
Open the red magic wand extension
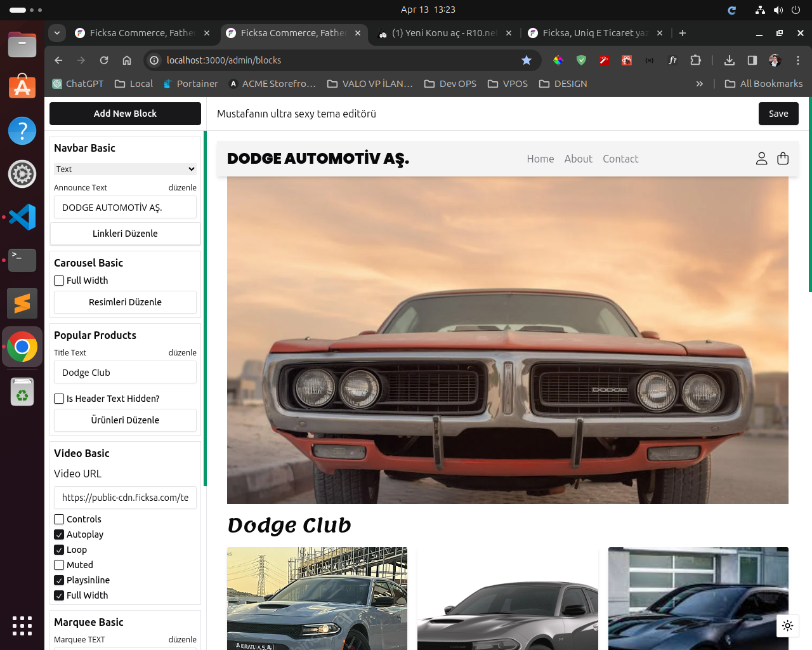pyautogui.click(x=604, y=60)
